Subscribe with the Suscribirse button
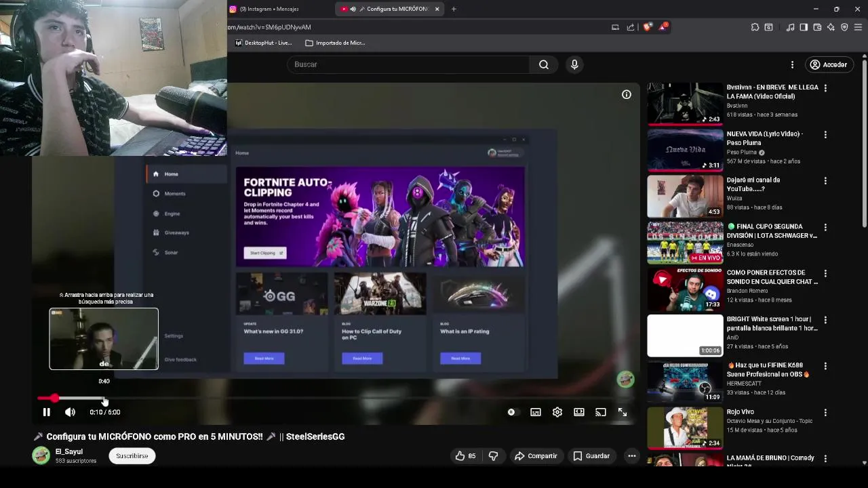This screenshot has height=488, width=868. click(x=132, y=456)
